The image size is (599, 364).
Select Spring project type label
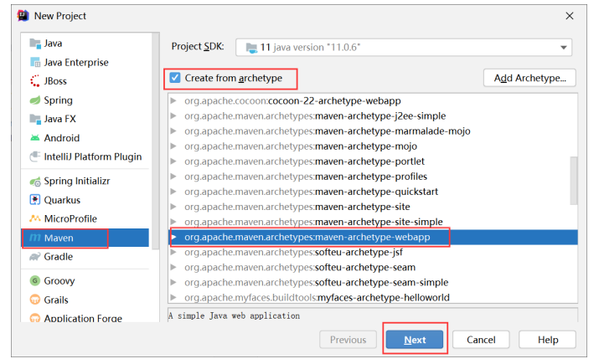pyautogui.click(x=58, y=100)
